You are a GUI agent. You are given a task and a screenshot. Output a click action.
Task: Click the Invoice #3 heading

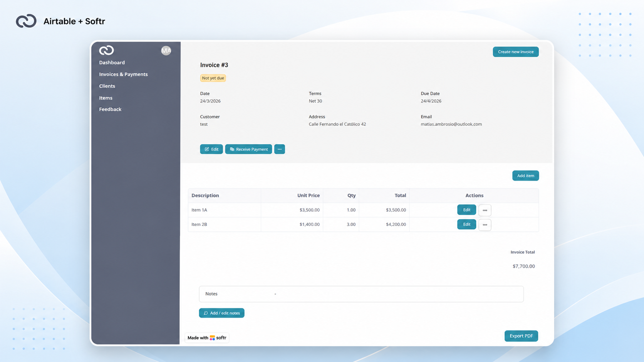click(x=214, y=65)
